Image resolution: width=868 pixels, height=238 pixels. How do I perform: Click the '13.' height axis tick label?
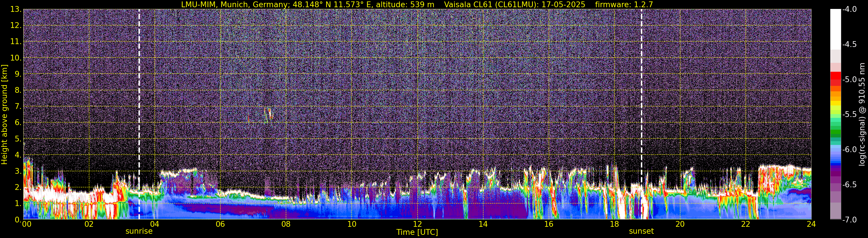coord(16,10)
